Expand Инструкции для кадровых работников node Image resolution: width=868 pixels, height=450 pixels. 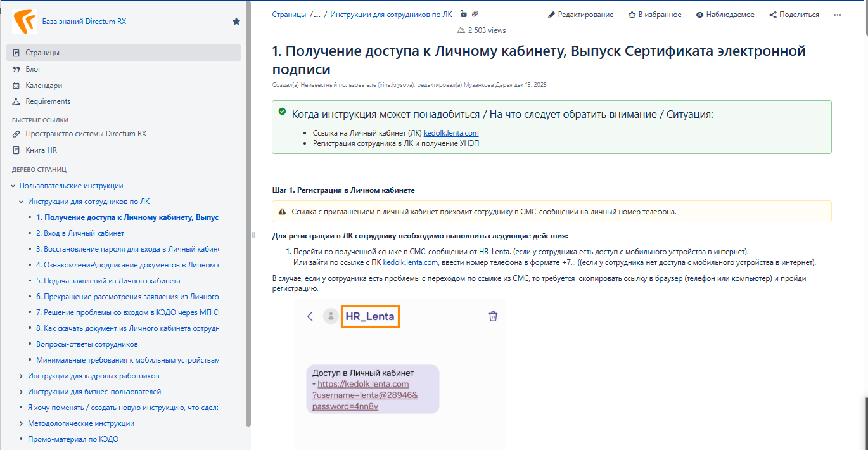22,376
